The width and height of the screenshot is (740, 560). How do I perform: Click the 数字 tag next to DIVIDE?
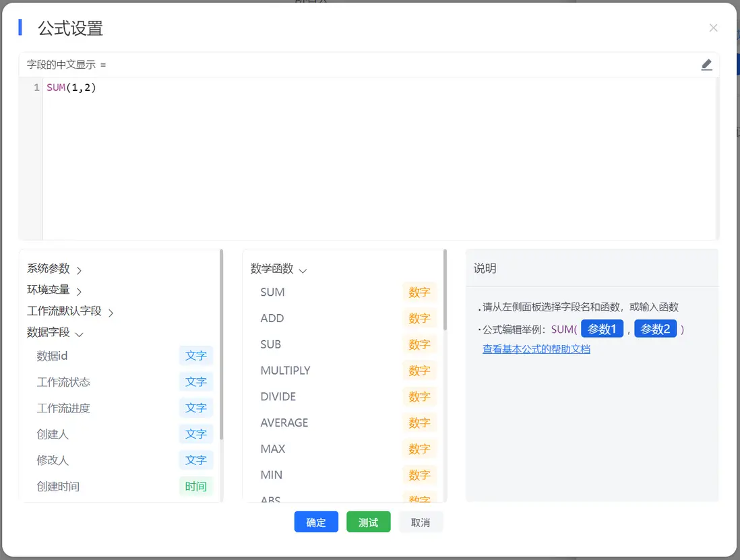pyautogui.click(x=419, y=396)
